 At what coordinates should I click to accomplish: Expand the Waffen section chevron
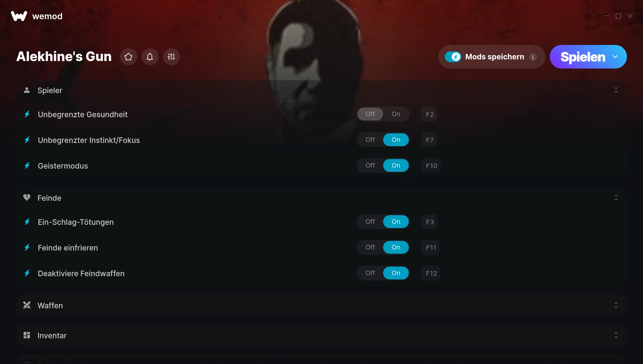[616, 305]
